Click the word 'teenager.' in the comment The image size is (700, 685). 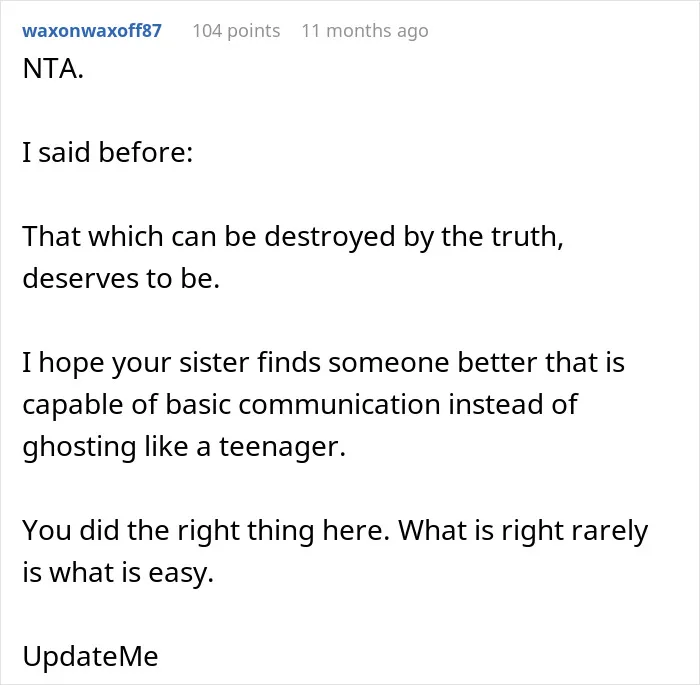(x=282, y=447)
